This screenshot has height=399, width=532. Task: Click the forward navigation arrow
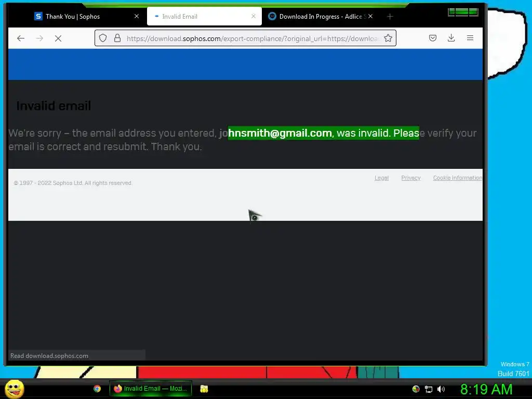click(x=39, y=38)
